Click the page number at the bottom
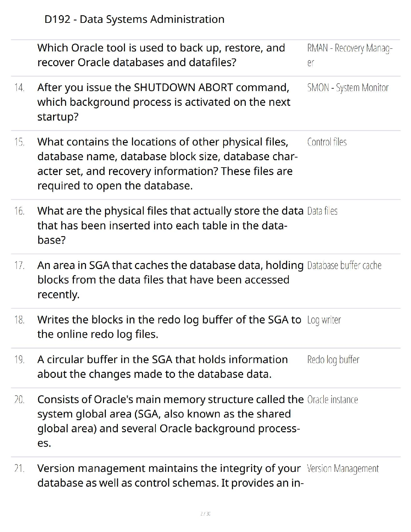 point(205,514)
